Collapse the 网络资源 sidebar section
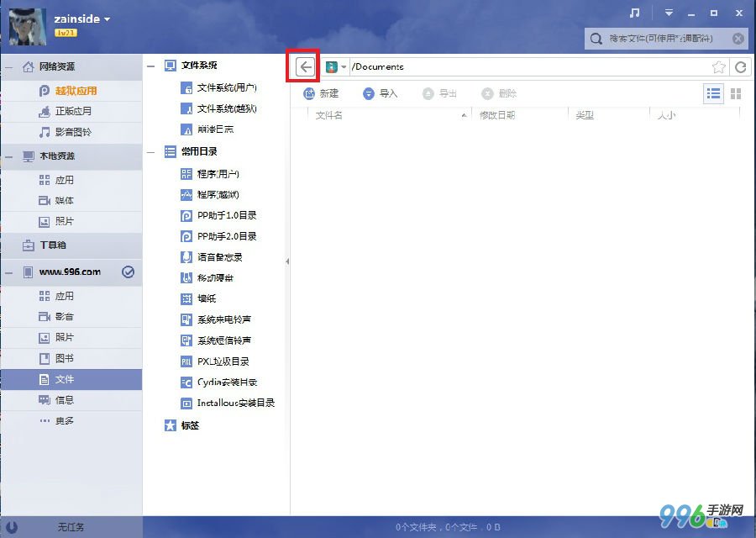 (8, 67)
